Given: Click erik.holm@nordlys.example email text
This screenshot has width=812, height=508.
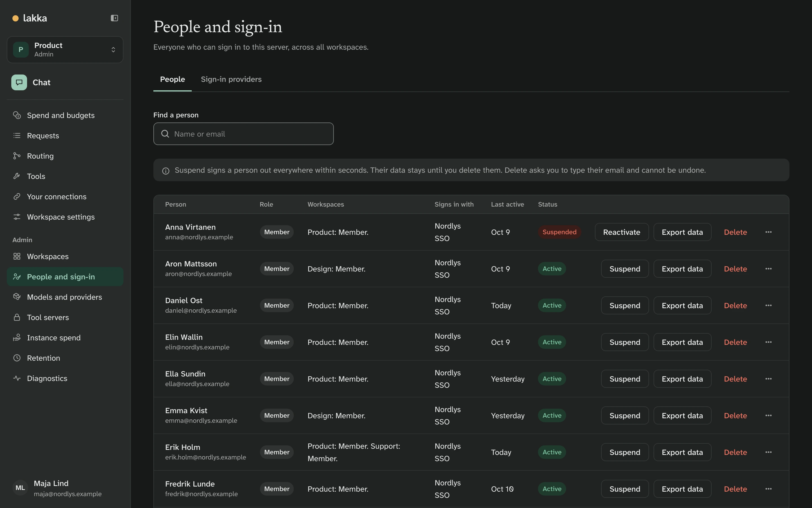Looking at the screenshot, I should pos(205,457).
